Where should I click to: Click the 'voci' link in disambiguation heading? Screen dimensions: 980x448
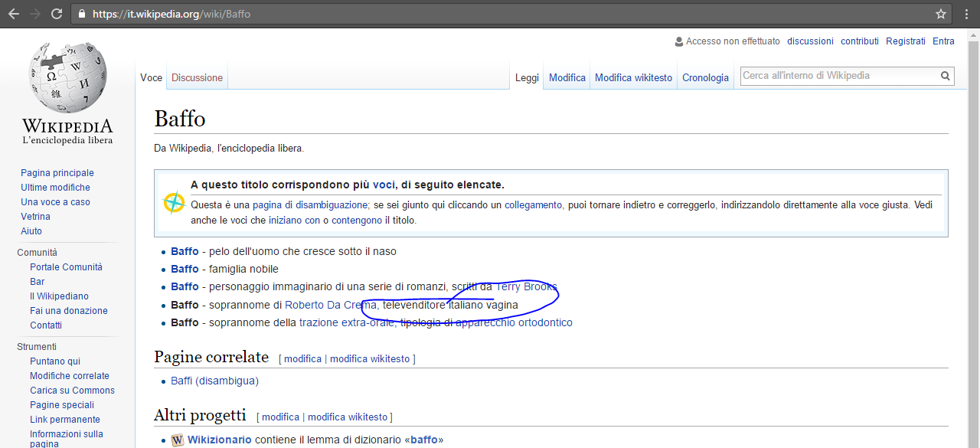[384, 185]
